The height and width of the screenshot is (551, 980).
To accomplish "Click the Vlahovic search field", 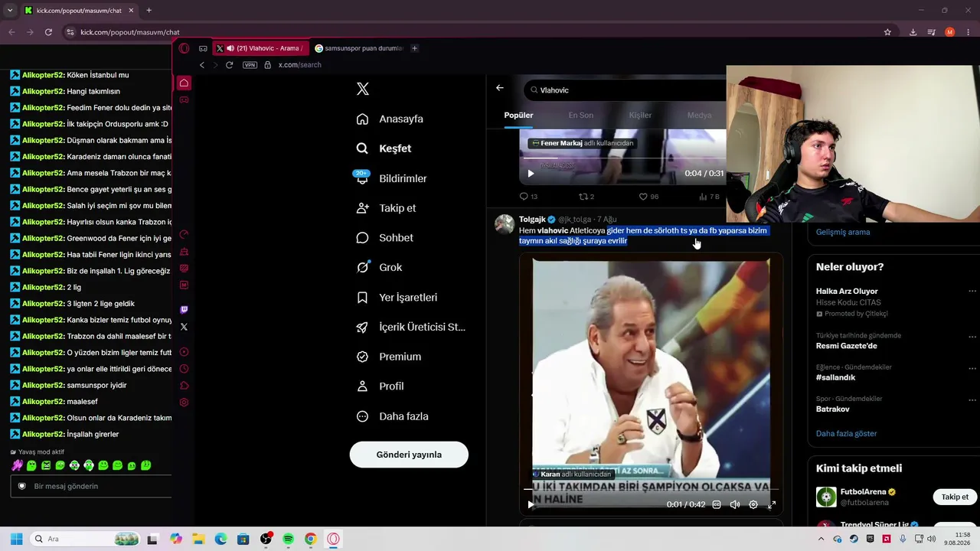I will tap(624, 90).
